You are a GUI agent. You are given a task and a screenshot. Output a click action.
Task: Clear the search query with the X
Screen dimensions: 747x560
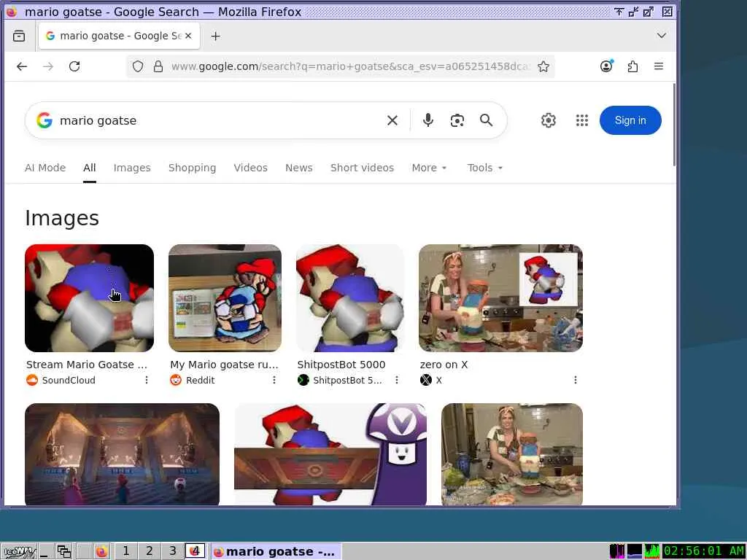pos(392,120)
